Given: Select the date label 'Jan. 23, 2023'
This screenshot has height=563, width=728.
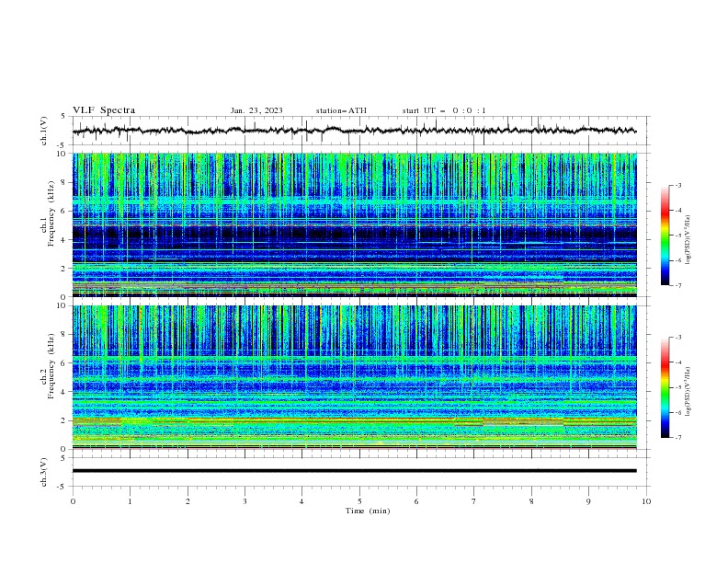Looking at the screenshot, I should (256, 110).
